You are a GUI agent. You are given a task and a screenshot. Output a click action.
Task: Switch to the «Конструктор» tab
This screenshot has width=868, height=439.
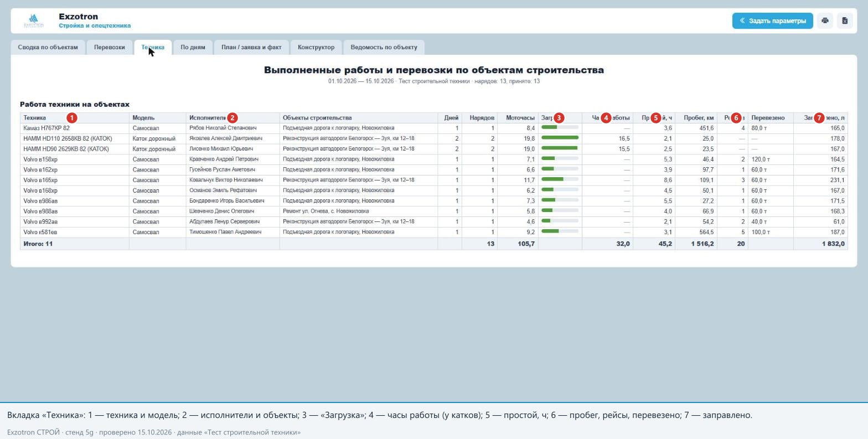click(x=316, y=47)
